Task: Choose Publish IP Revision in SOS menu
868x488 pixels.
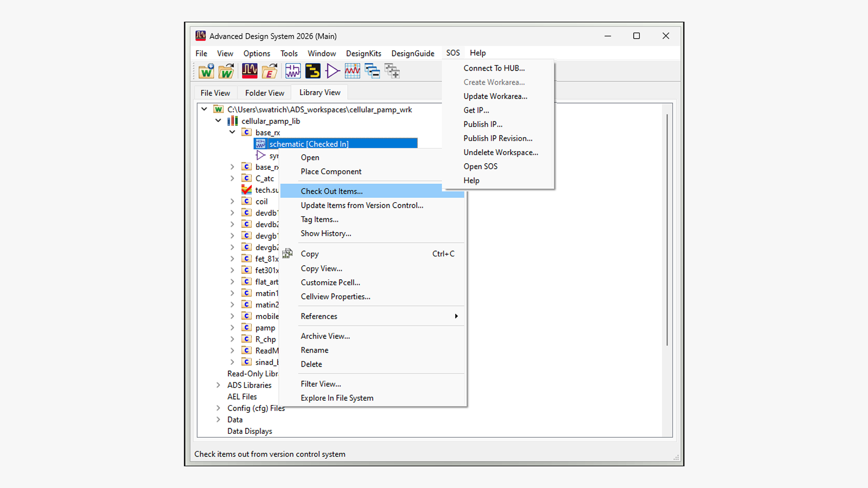Action: tap(498, 138)
